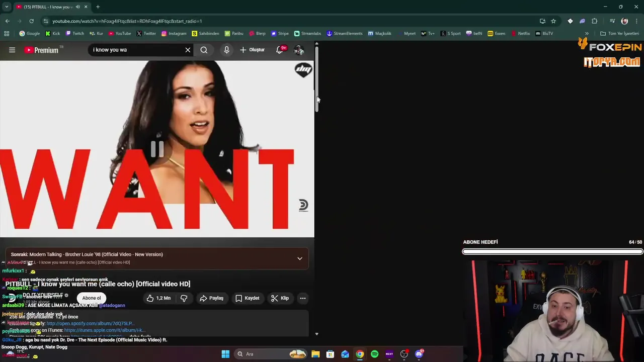
Task: Go back to the previous page
Action: point(7,21)
